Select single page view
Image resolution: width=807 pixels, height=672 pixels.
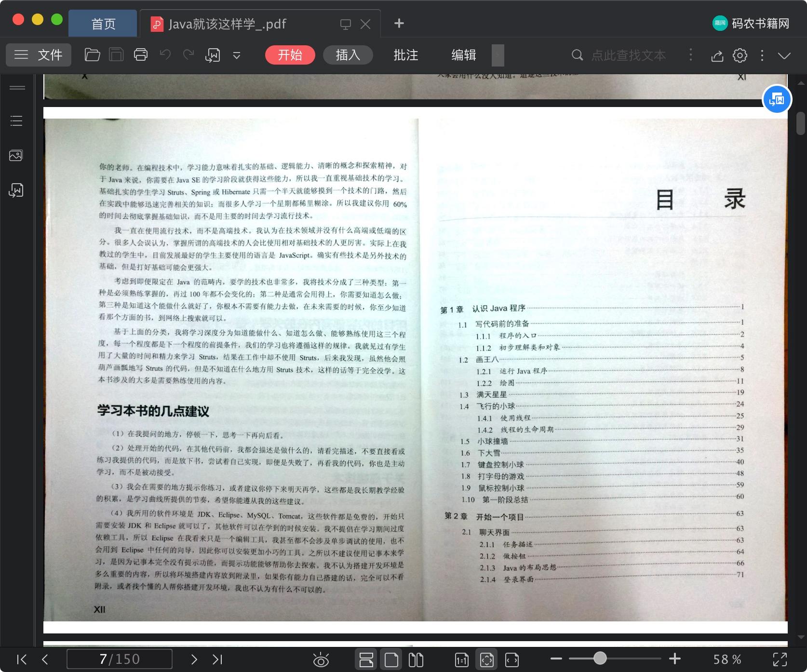tap(391, 659)
